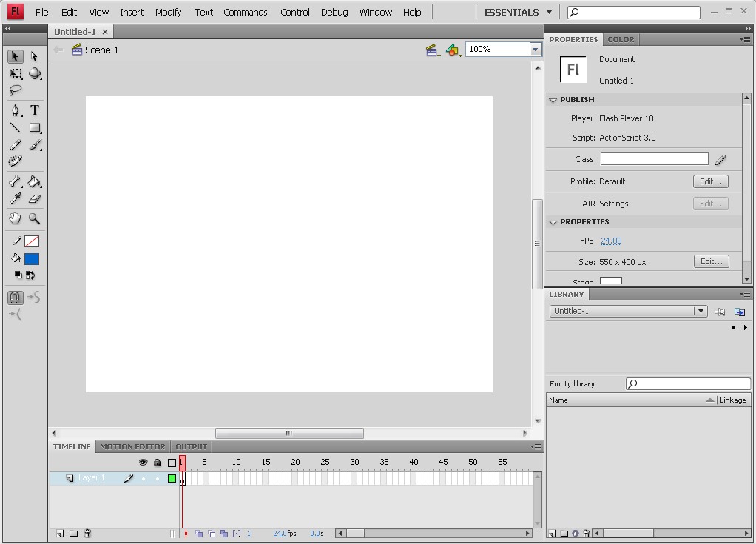
Task: Click the blue fill color swatch
Action: tap(31, 258)
